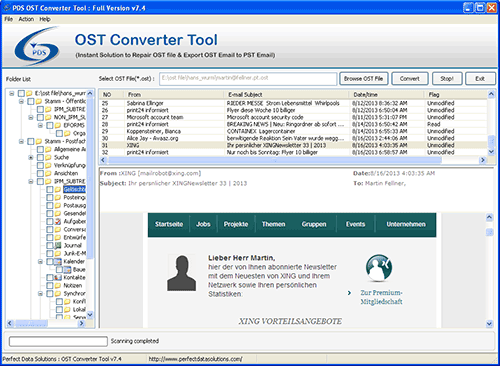Select the Aufgaben tasks folder icon
This screenshot has height=366, width=500.
tap(58, 221)
